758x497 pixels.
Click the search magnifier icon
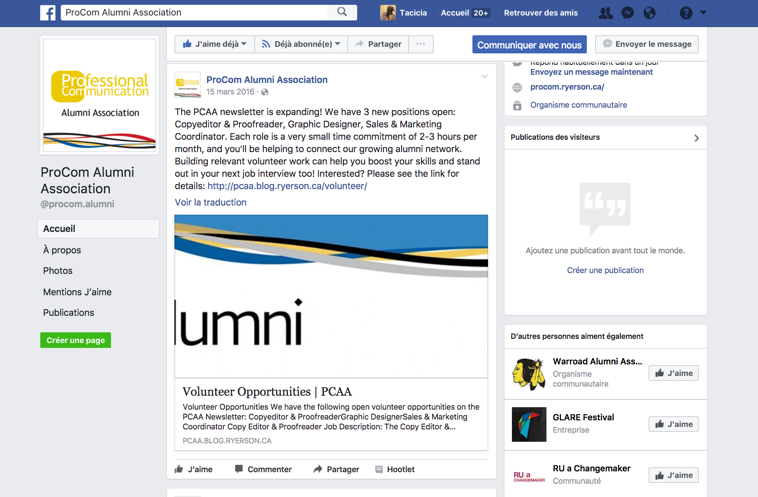coord(342,13)
